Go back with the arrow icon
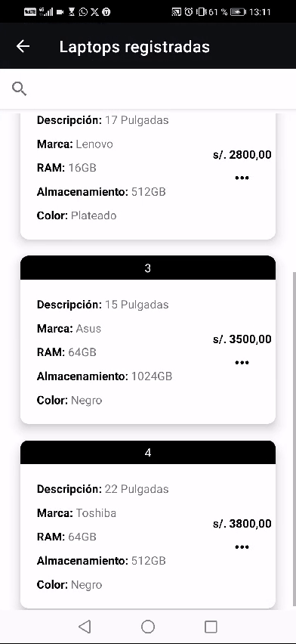296x644 pixels. click(23, 46)
